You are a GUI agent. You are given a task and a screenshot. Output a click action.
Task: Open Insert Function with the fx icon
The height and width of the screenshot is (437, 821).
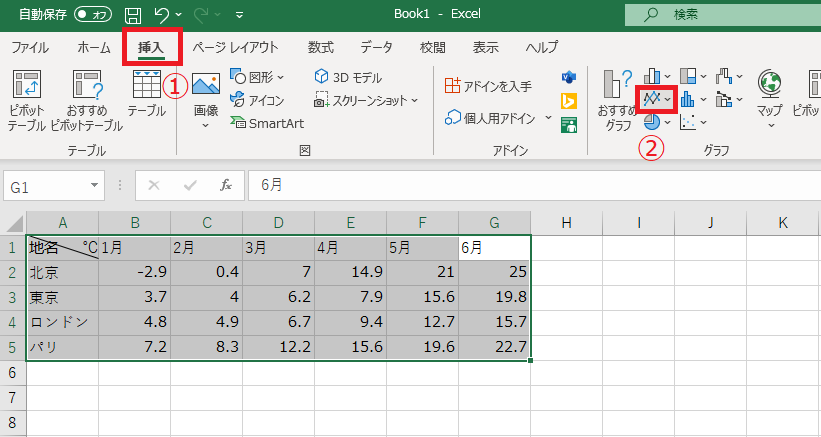pyautogui.click(x=226, y=185)
